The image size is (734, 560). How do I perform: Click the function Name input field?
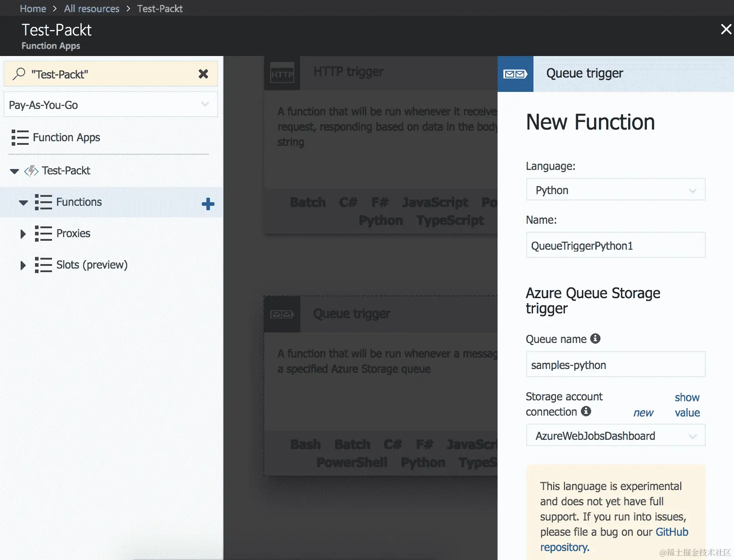coord(616,245)
